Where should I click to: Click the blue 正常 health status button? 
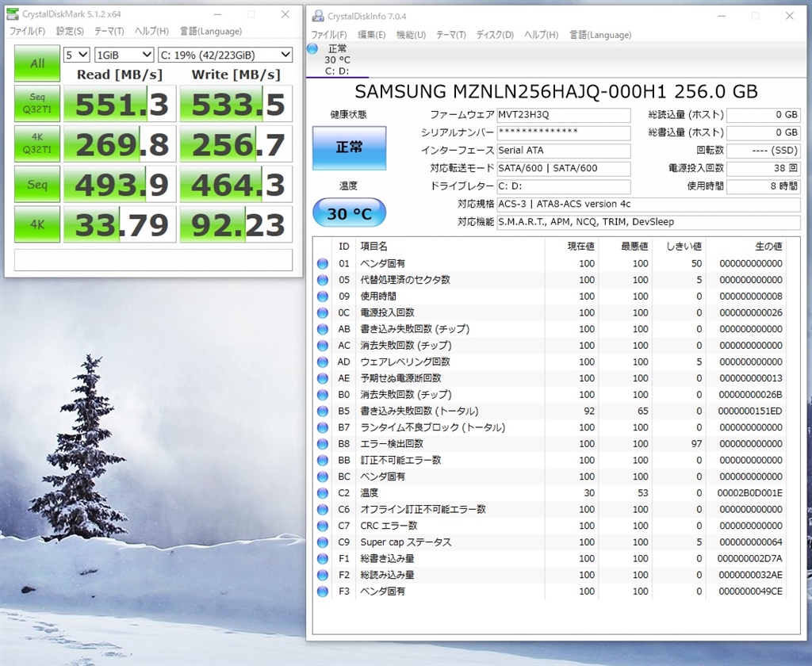(x=349, y=148)
